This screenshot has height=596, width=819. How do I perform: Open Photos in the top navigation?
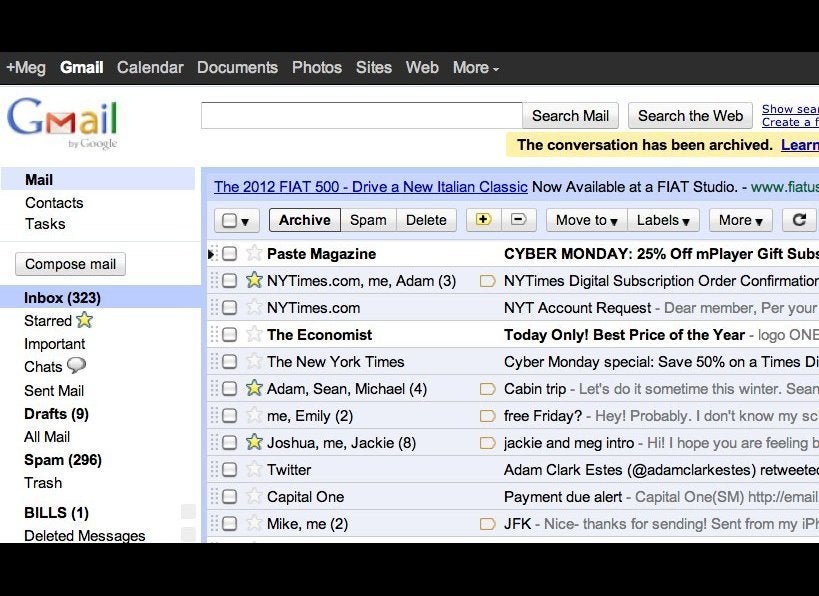pos(317,67)
